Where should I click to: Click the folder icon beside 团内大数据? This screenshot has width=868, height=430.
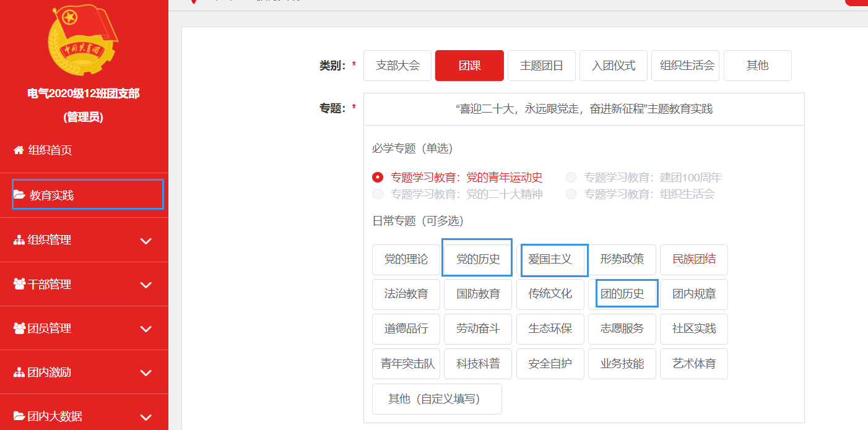pyautogui.click(x=19, y=416)
